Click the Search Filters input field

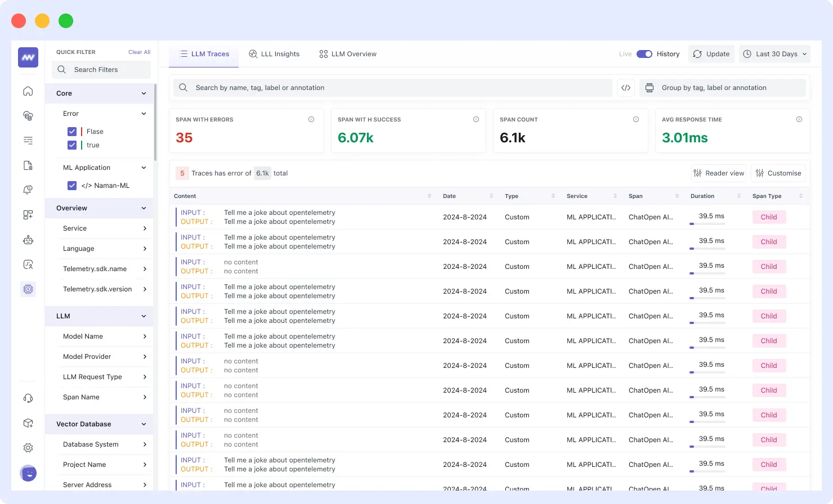coord(101,70)
